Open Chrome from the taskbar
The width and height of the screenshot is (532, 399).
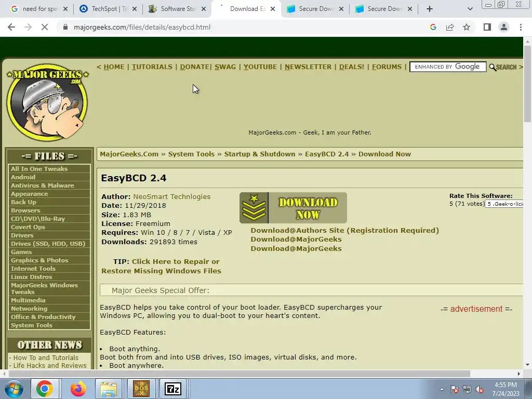point(45,389)
